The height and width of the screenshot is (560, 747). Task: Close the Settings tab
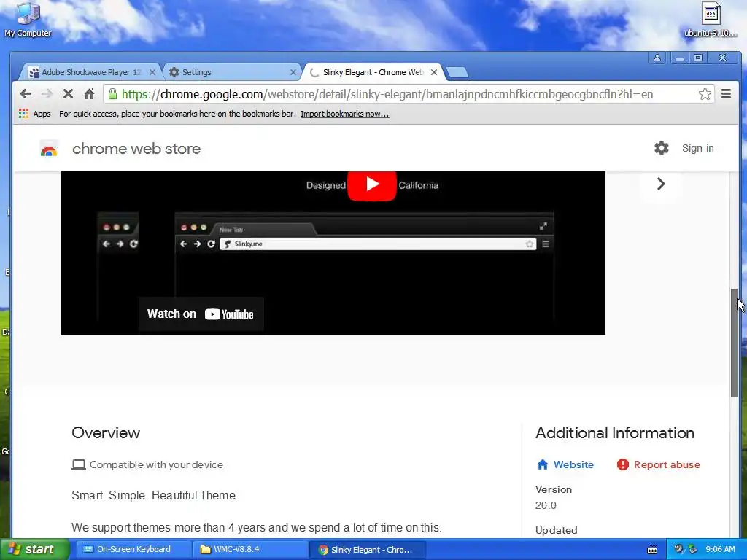(293, 72)
